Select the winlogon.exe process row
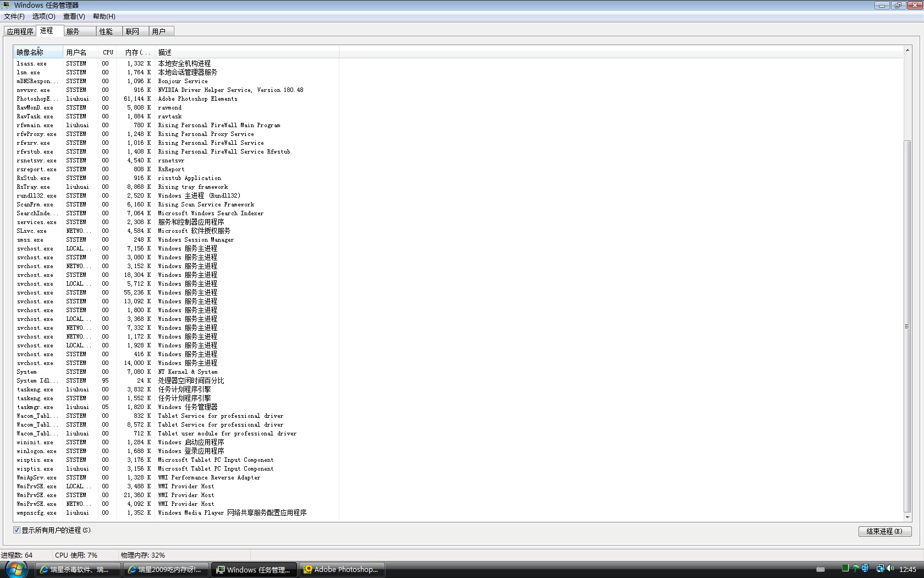Image resolution: width=924 pixels, height=578 pixels. pos(176,451)
